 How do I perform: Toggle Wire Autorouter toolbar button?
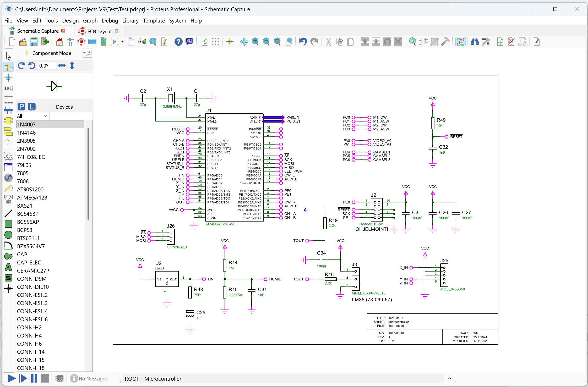(460, 42)
